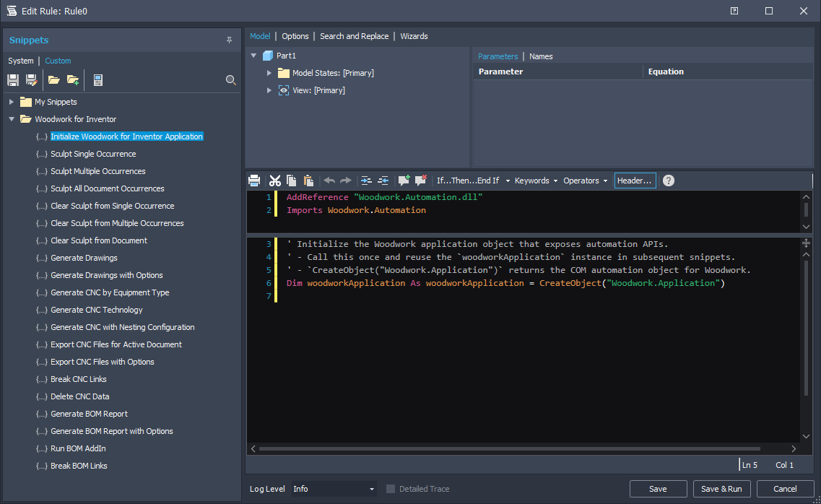
Task: Select Break BOM Links snippet
Action: coord(79,466)
